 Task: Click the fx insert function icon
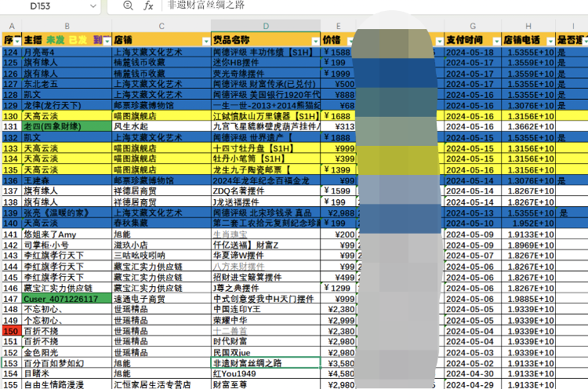[x=148, y=6]
